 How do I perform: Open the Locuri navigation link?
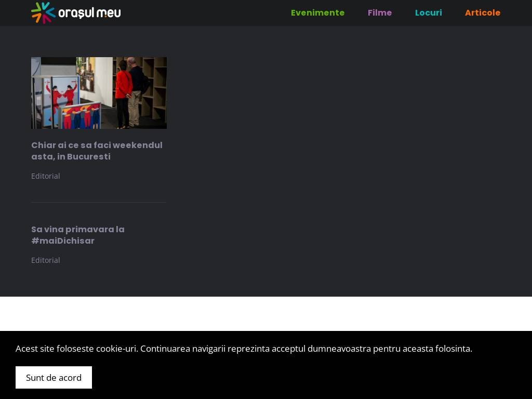pos(428,13)
